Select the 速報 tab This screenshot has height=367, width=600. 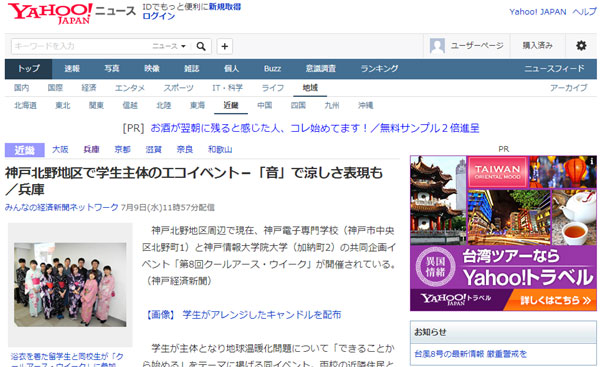72,69
